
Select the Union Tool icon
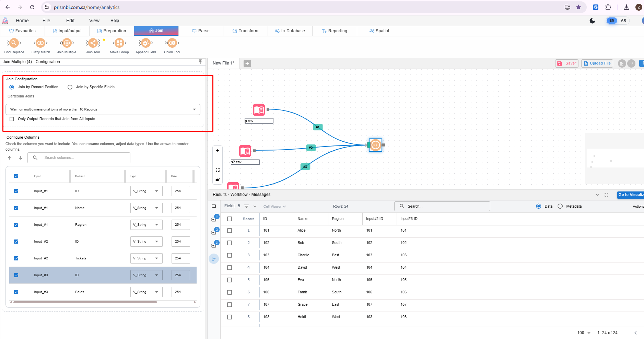[172, 43]
